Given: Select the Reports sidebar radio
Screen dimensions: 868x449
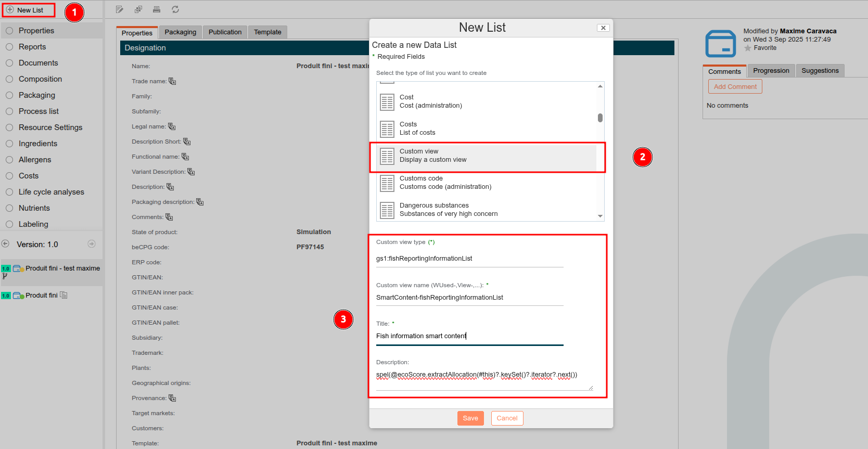Looking at the screenshot, I should (x=9, y=47).
